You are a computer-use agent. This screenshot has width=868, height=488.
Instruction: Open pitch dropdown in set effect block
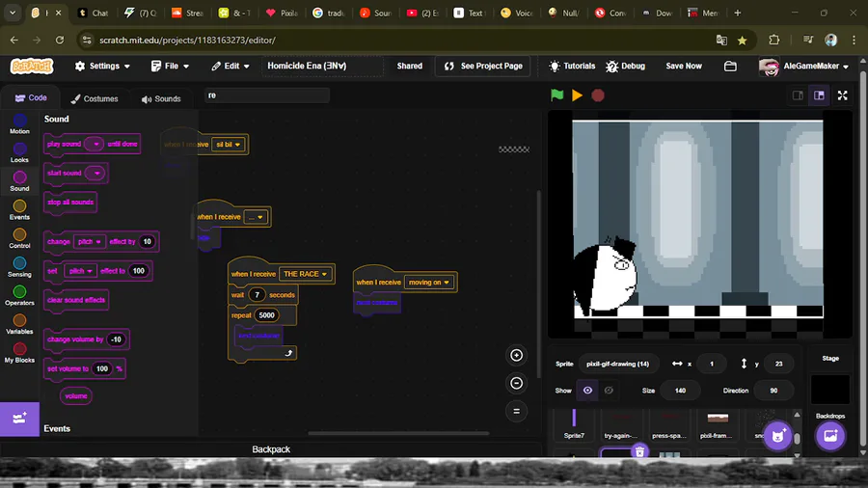point(80,271)
